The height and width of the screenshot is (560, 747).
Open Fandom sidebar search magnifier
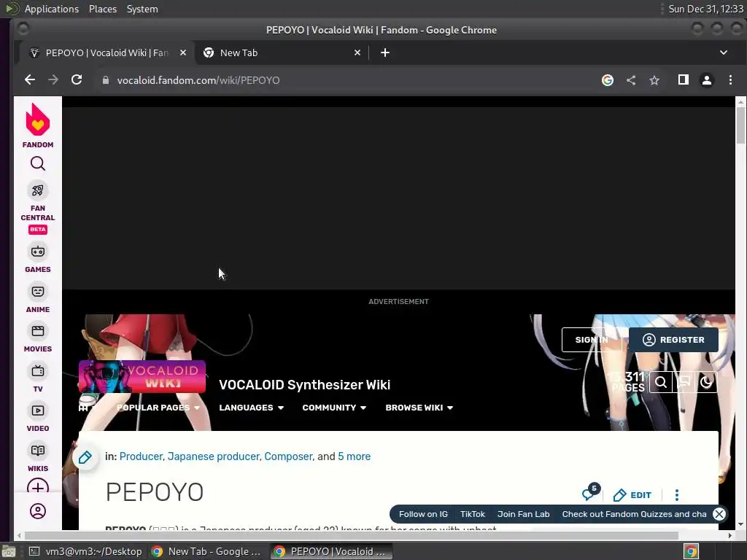[38, 164]
